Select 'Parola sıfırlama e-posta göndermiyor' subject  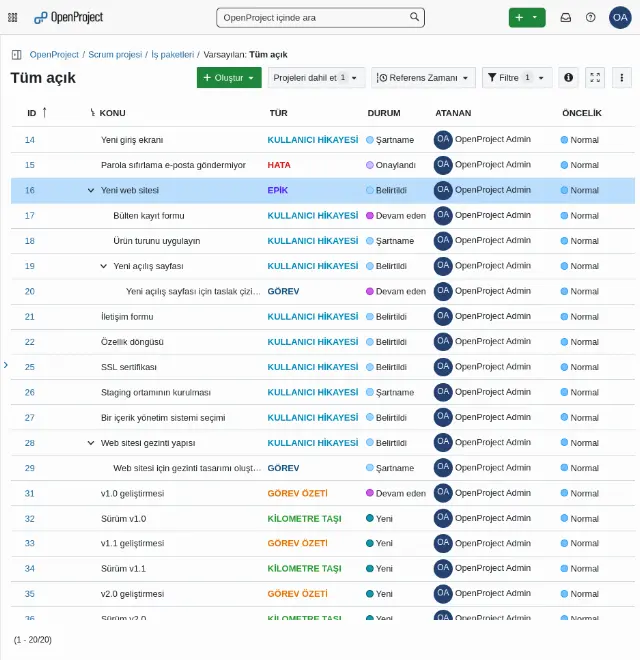tap(173, 165)
